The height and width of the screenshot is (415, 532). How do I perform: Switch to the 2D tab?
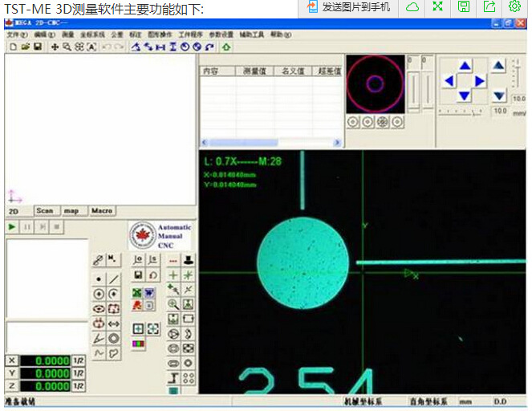14,211
